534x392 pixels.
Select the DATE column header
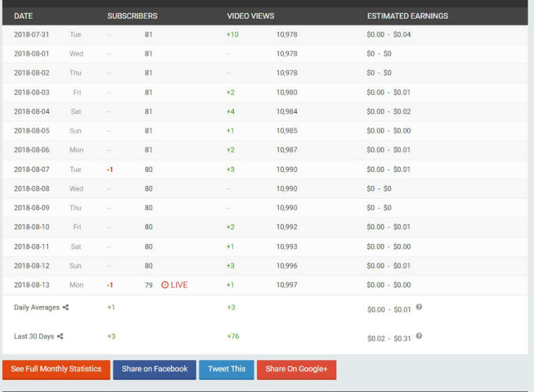(23, 16)
